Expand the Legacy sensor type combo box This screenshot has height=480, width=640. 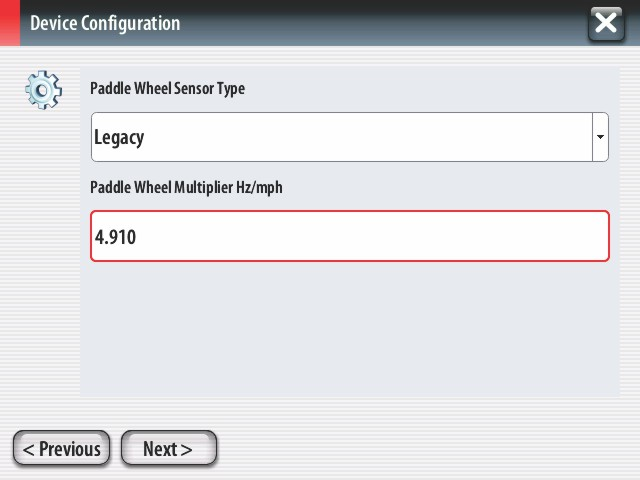click(x=350, y=137)
